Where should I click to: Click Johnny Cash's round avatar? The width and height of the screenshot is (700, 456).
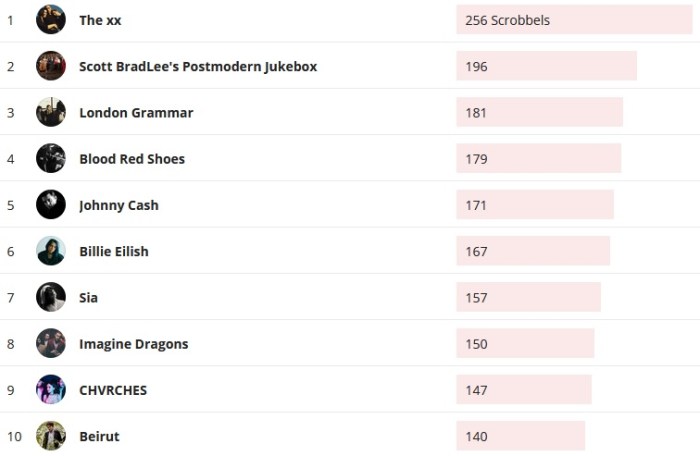(51, 205)
